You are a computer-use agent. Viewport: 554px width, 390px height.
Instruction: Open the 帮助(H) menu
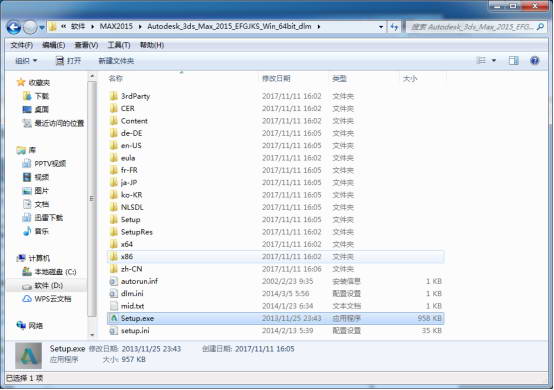click(152, 45)
